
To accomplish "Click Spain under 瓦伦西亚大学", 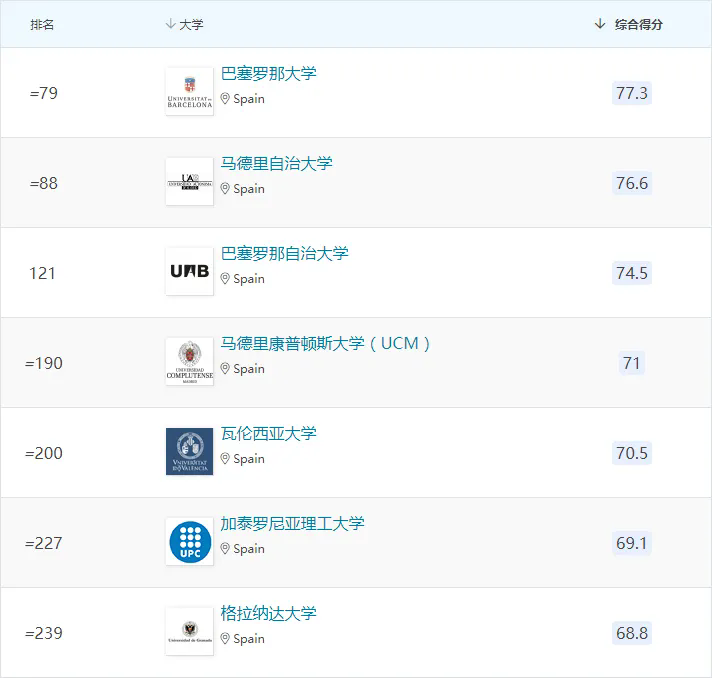I will (x=249, y=459).
